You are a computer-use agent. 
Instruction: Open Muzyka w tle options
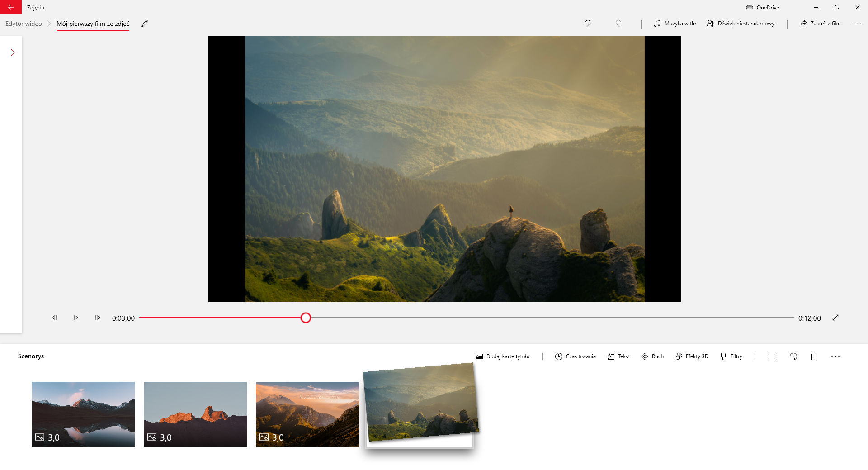[x=675, y=24]
